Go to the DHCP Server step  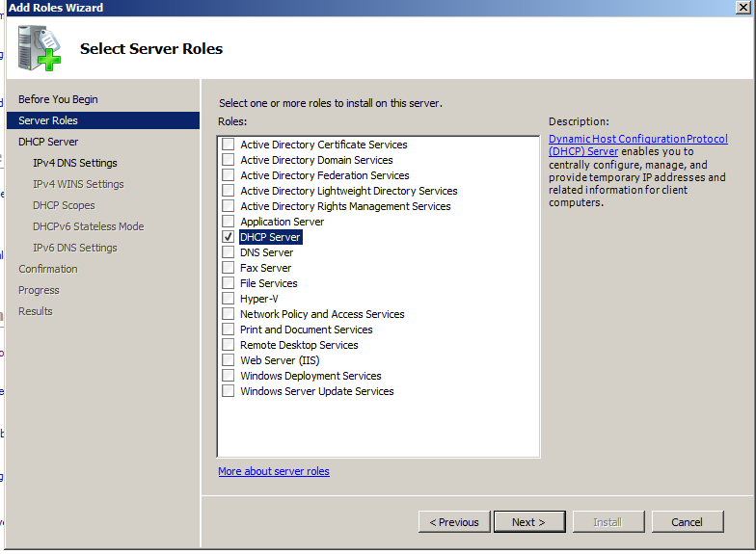(48, 142)
